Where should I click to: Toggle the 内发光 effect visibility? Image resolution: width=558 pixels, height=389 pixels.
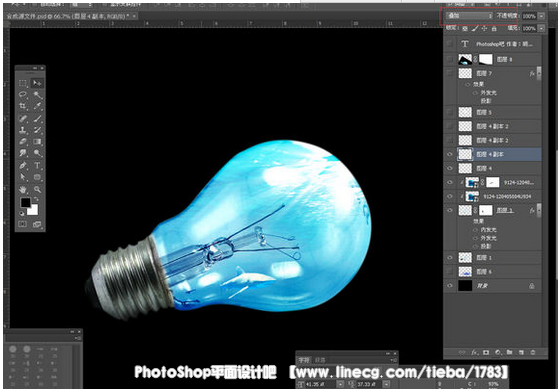pyautogui.click(x=475, y=230)
